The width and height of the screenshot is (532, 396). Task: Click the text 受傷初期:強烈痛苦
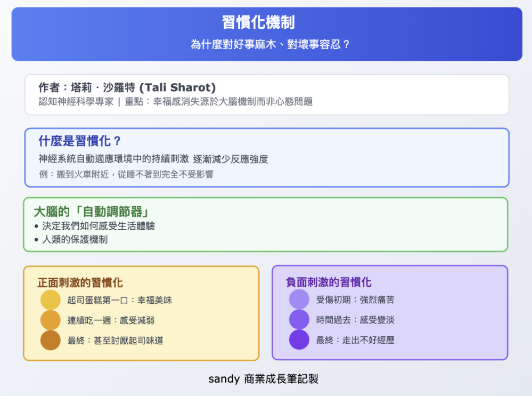click(355, 300)
